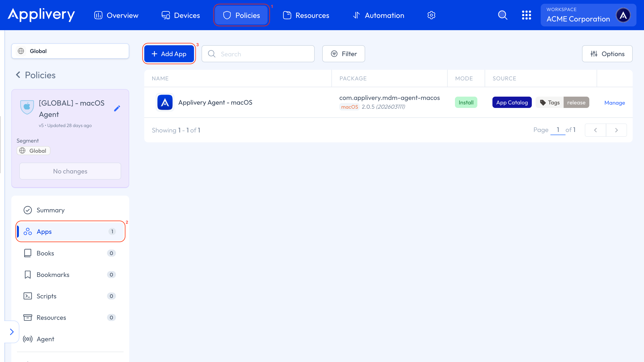Viewport: 644px width, 362px height.
Task: Go to previous page arrow
Action: [595, 130]
